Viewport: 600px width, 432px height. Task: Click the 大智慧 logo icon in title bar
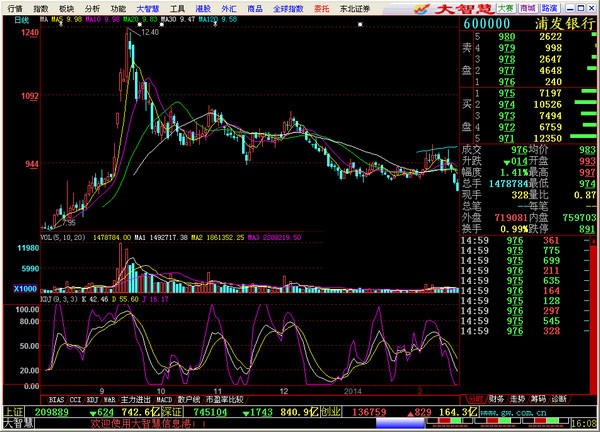(x=423, y=8)
